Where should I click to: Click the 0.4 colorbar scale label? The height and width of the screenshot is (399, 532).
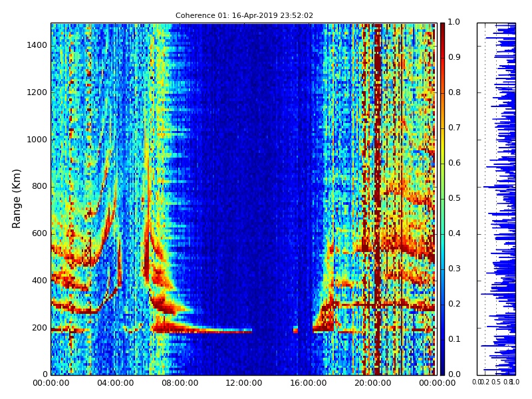click(x=454, y=233)
